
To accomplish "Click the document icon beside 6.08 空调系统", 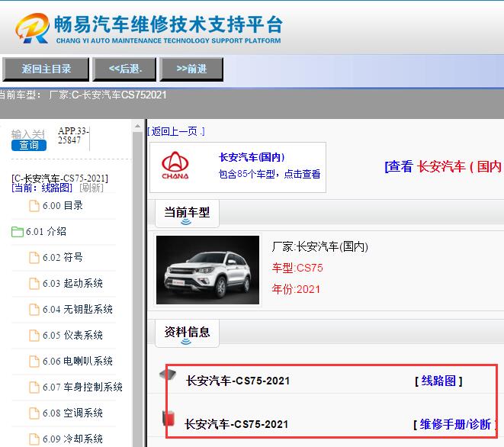I will (x=34, y=413).
